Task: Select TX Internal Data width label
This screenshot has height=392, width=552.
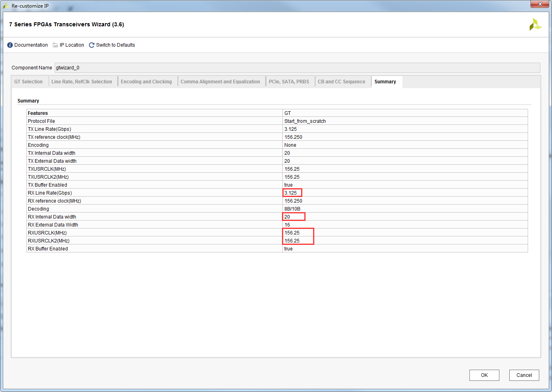Action: [x=51, y=153]
